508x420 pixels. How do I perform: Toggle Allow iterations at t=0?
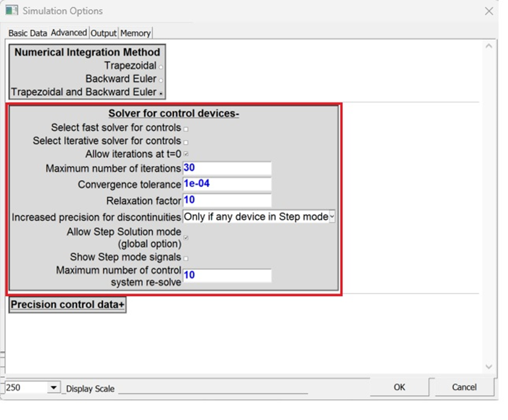[x=186, y=154]
